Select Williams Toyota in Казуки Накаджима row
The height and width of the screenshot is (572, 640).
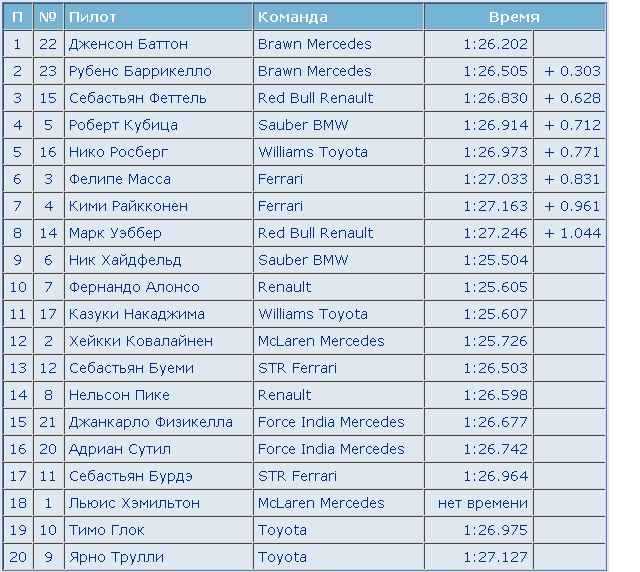click(312, 314)
